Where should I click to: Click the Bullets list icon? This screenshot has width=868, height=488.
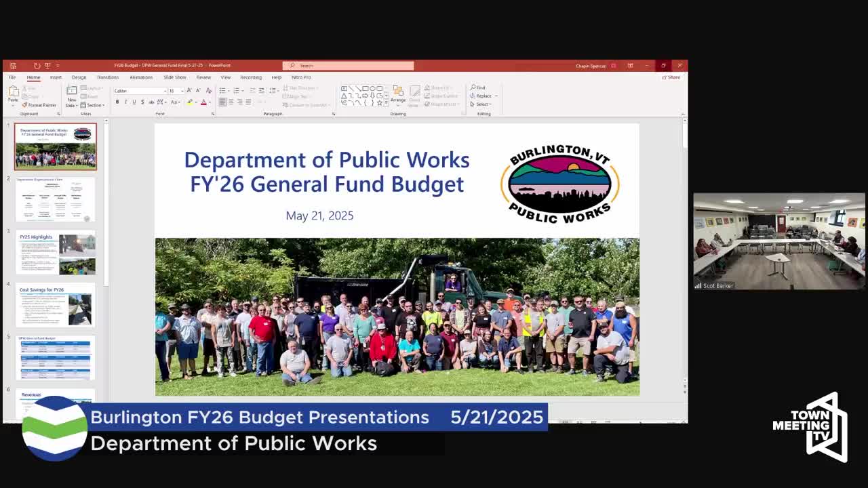(223, 90)
